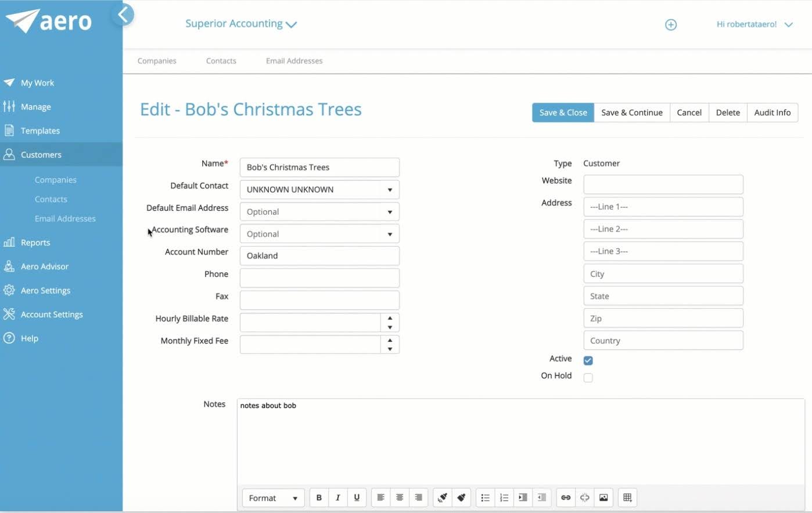Open the Superior Accounting dropdown
This screenshot has height=513, width=812.
click(x=241, y=24)
